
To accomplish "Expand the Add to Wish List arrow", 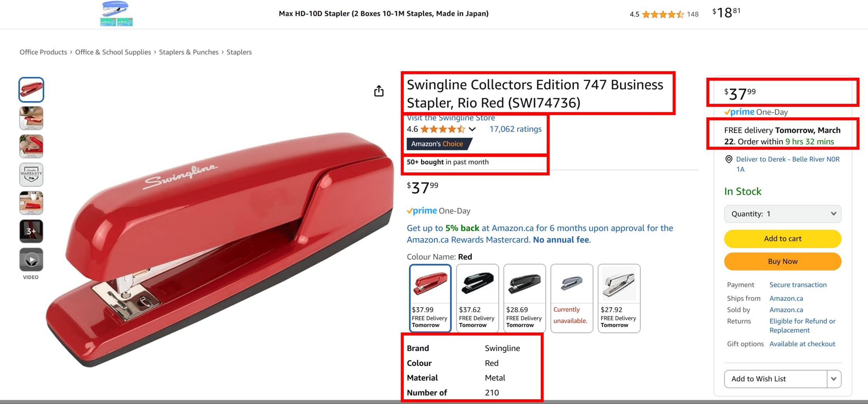I will [834, 379].
